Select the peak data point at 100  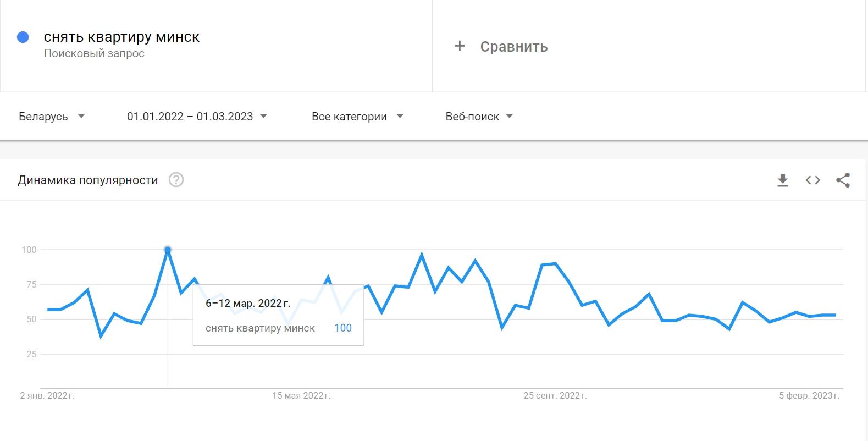(168, 250)
